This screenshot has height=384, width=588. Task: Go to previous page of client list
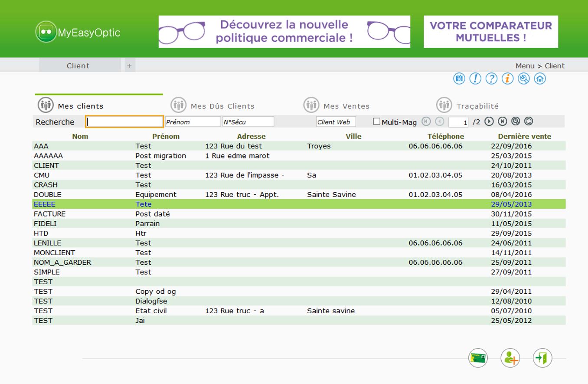coord(439,121)
